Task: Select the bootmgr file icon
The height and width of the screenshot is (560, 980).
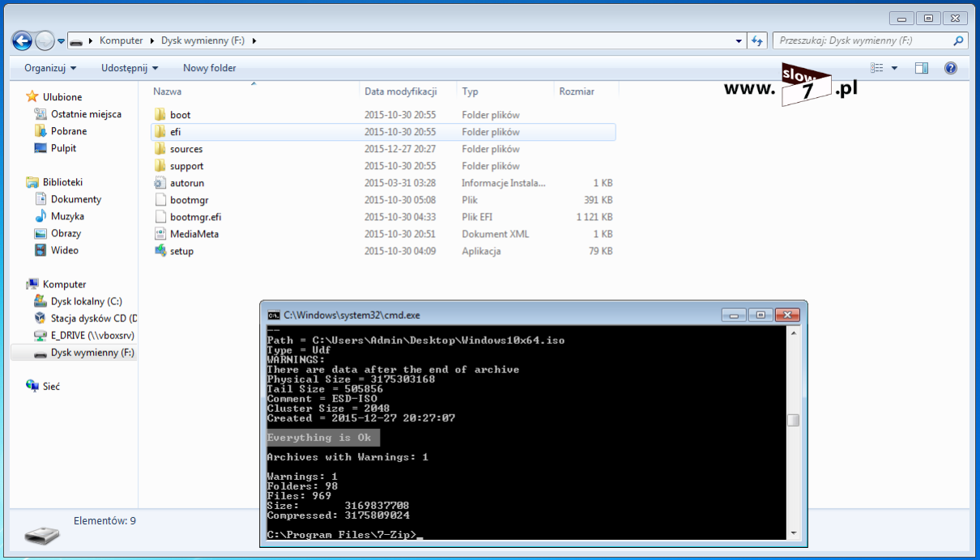Action: click(x=160, y=200)
